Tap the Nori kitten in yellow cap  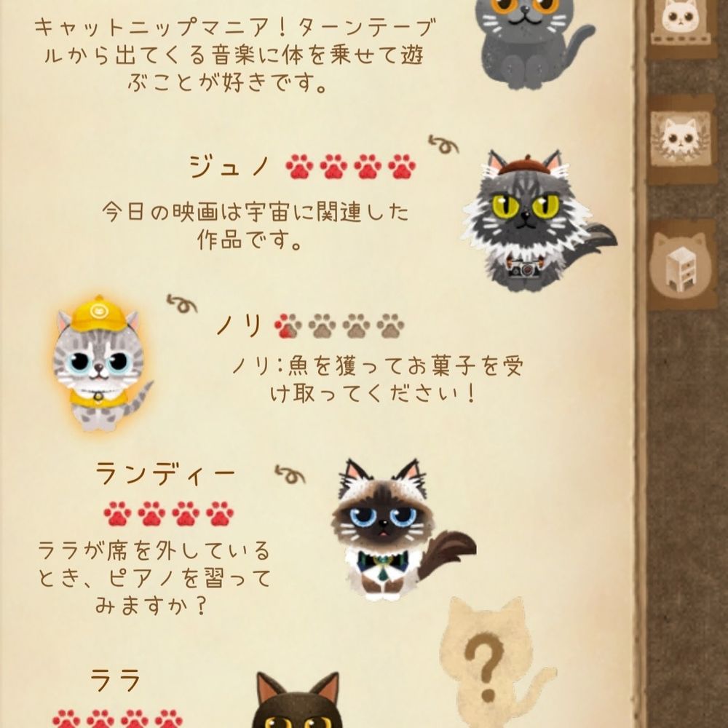[100, 363]
